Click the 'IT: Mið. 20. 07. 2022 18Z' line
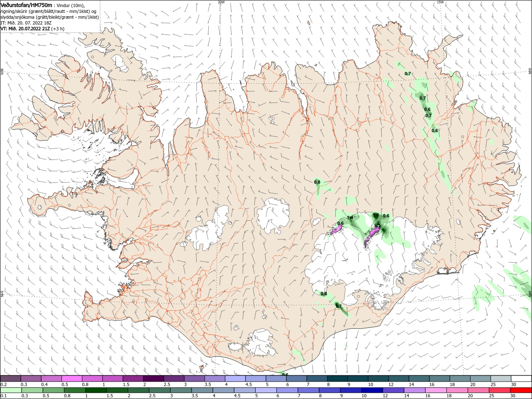Viewport: 532px width, 399px height. 26,23
